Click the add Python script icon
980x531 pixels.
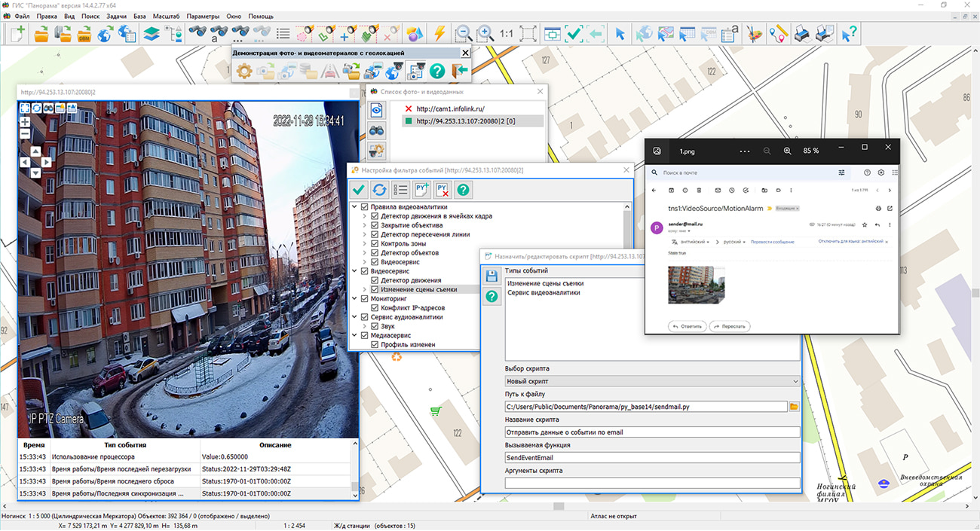(x=422, y=190)
